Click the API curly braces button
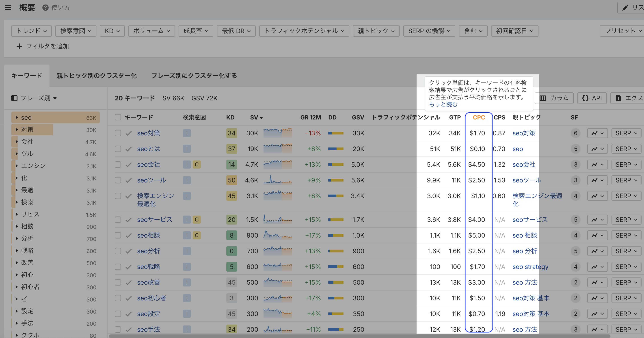The image size is (644, 338). 592,98
